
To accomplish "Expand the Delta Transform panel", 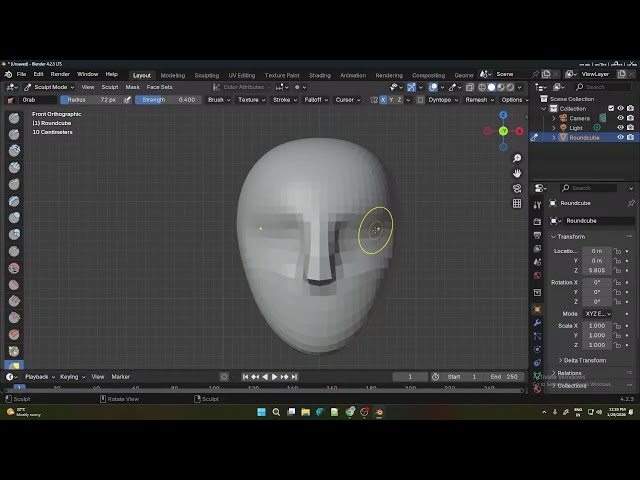I will (582, 360).
